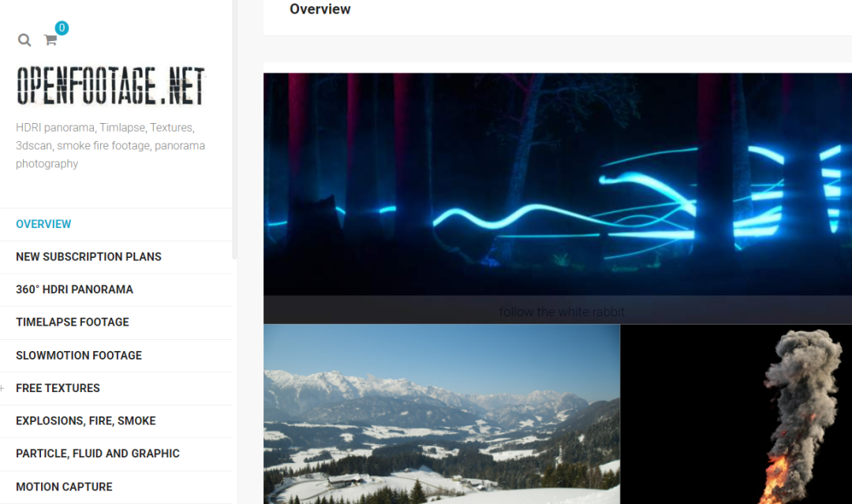The width and height of the screenshot is (852, 504).
Task: Go to 360° HDRI Panorama section
Action: tap(74, 289)
